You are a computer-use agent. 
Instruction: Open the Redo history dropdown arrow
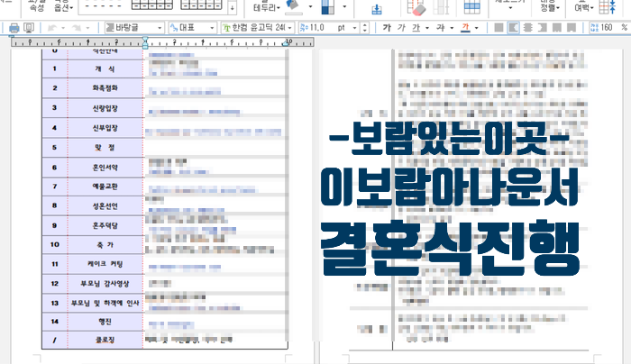click(x=87, y=28)
